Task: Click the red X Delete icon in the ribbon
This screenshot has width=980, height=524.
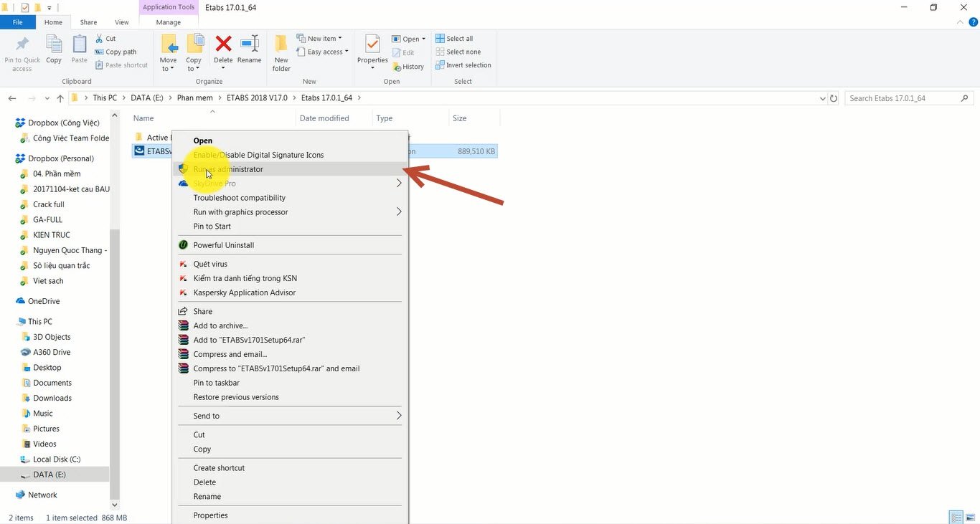Action: pos(223,44)
